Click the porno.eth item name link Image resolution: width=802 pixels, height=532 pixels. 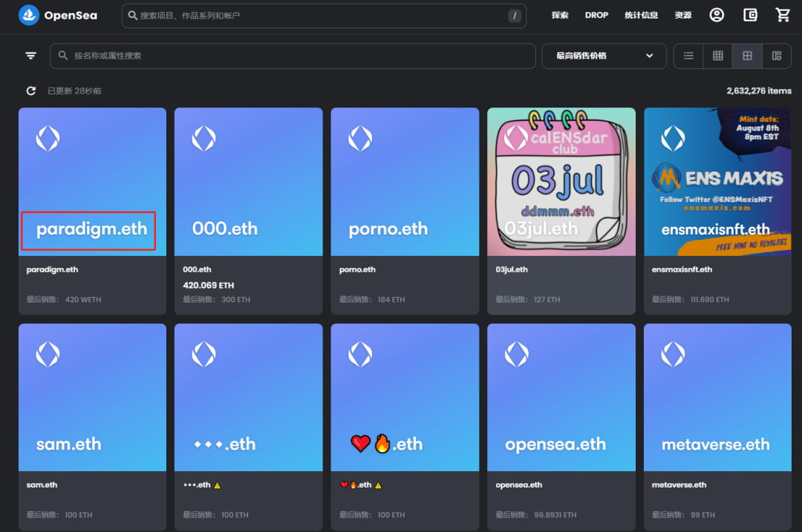[357, 269]
